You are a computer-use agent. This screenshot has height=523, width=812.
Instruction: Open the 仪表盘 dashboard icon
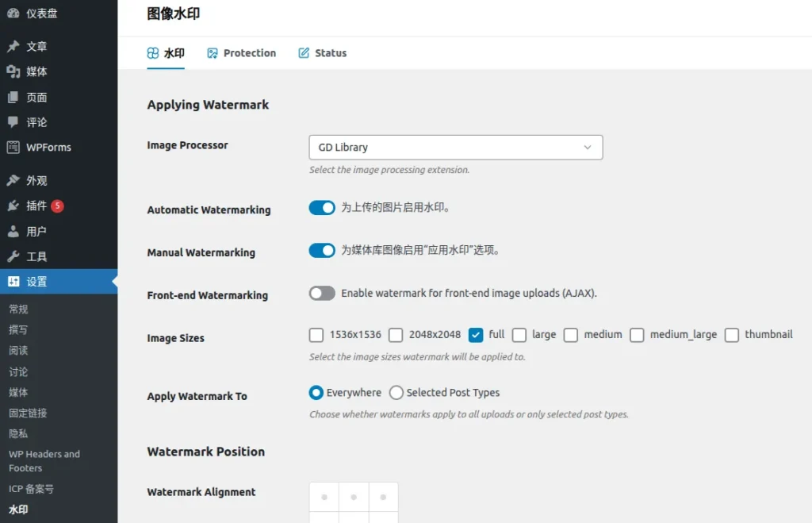click(14, 13)
